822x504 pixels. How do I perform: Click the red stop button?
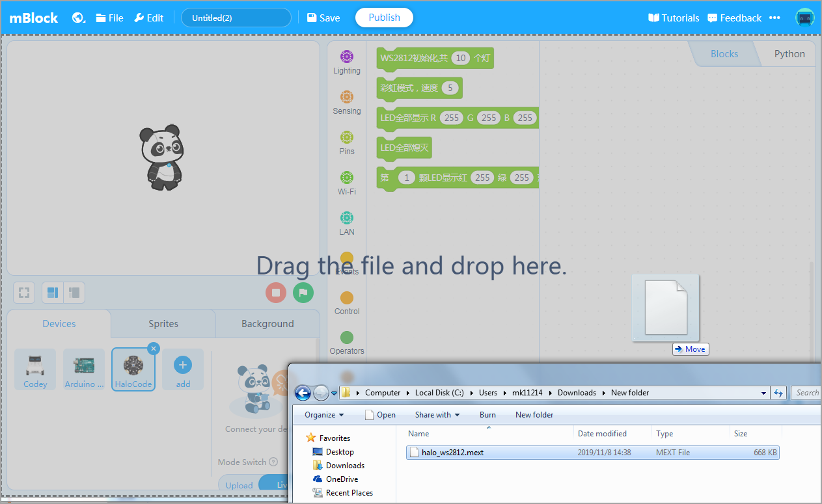pos(276,293)
